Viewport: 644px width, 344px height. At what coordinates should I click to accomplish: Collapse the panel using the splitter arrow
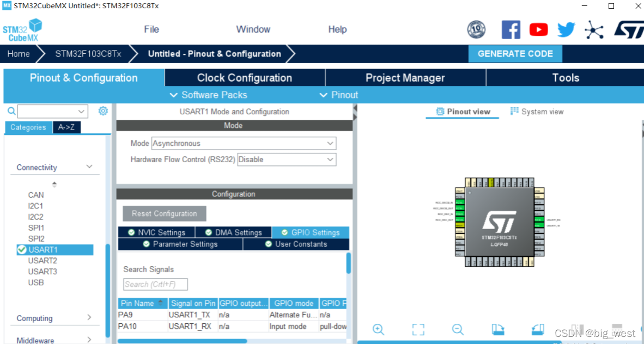point(355,108)
